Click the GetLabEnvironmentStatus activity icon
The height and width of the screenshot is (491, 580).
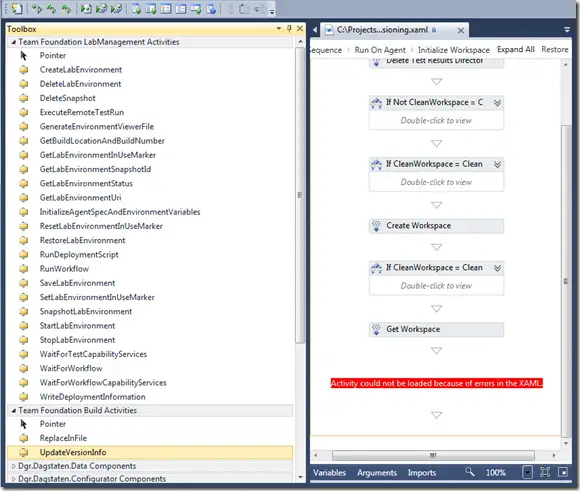tap(24, 184)
